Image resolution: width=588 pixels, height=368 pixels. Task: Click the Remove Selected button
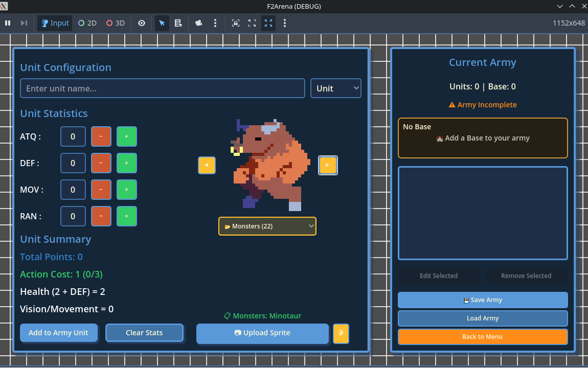point(526,276)
